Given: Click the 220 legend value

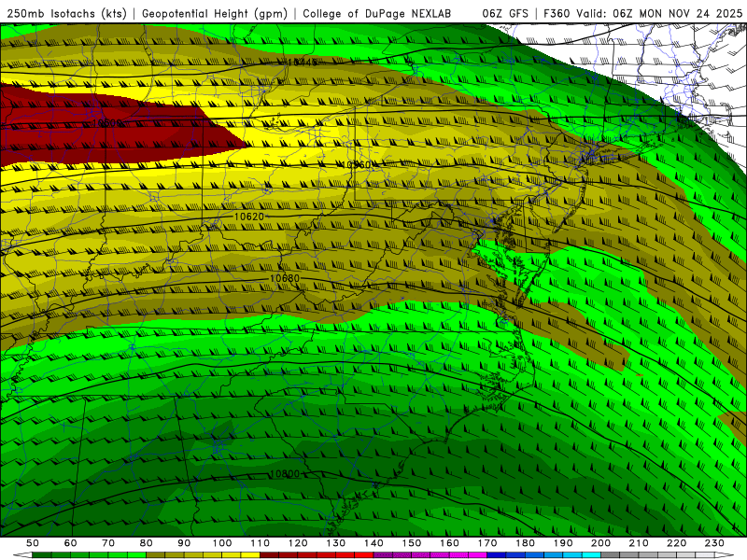Looking at the screenshot, I should coord(676,543).
